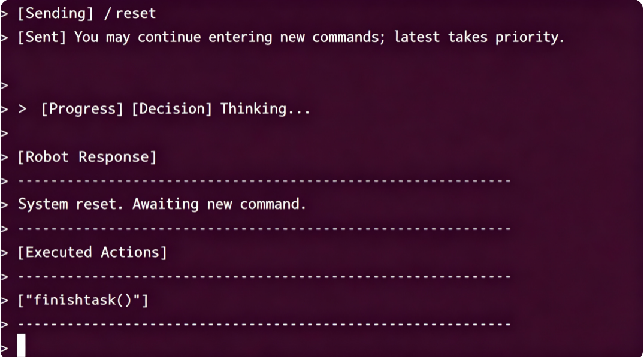Click the 'Thinking...' text
Screen dimensions: 644x357
point(265,109)
